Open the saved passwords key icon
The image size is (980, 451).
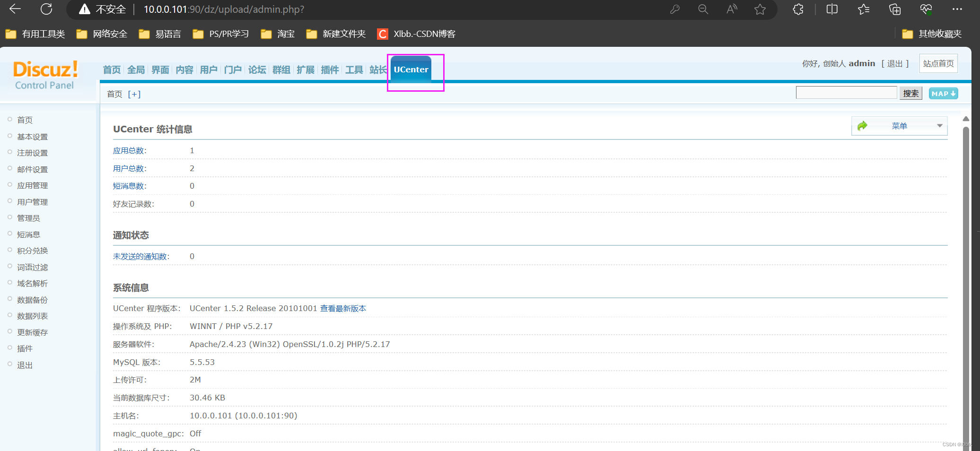[675, 9]
